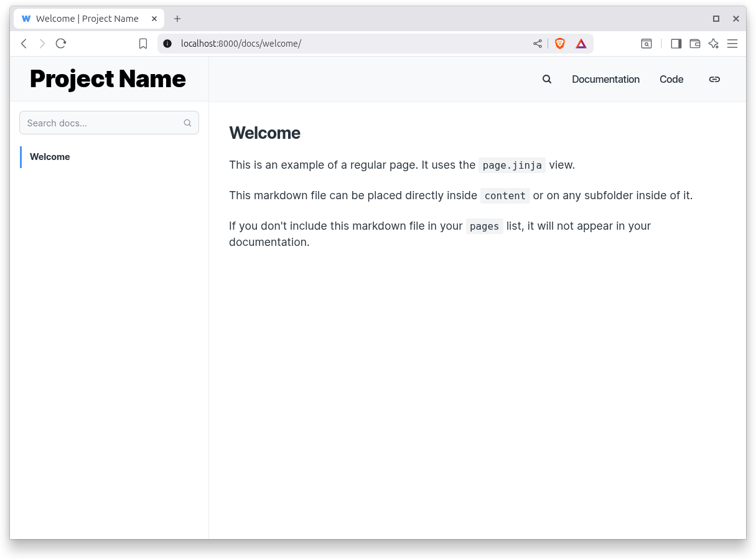Open the Brave Shields panel
This screenshot has width=756, height=559.
559,44
